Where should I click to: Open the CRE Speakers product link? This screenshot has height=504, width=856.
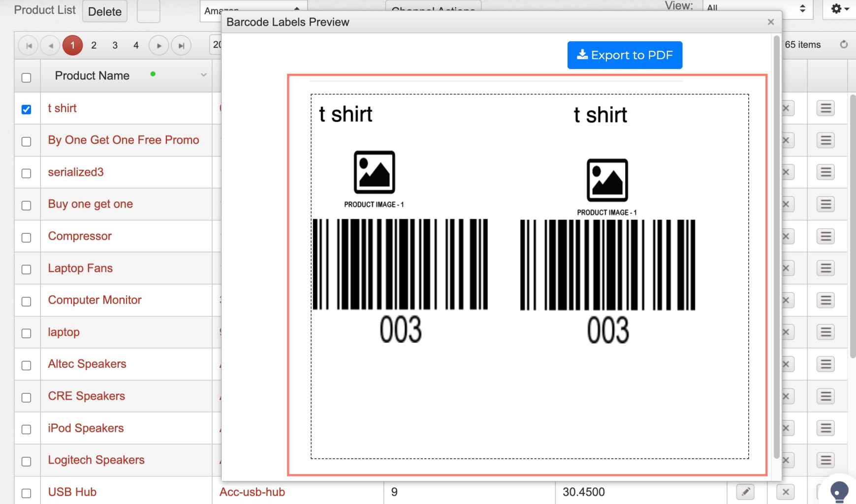coord(86,396)
